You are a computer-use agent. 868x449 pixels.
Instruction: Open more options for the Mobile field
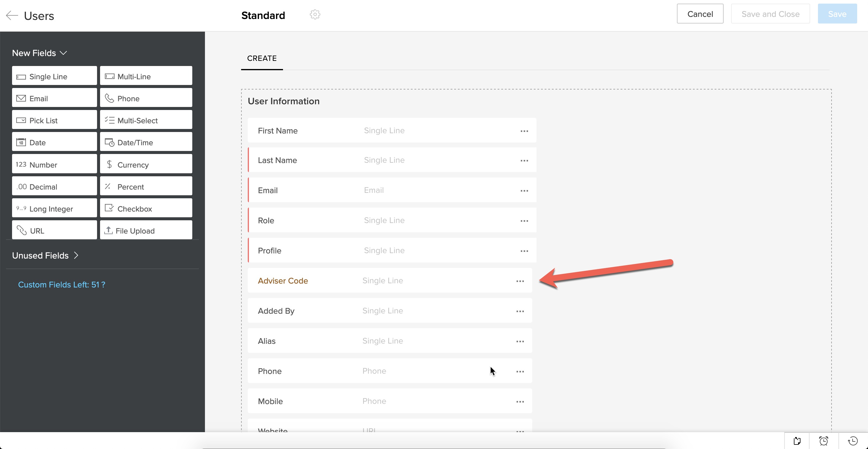[x=520, y=401]
